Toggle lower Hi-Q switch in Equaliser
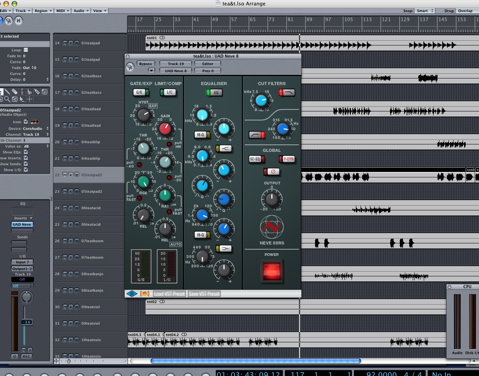 tap(202, 235)
